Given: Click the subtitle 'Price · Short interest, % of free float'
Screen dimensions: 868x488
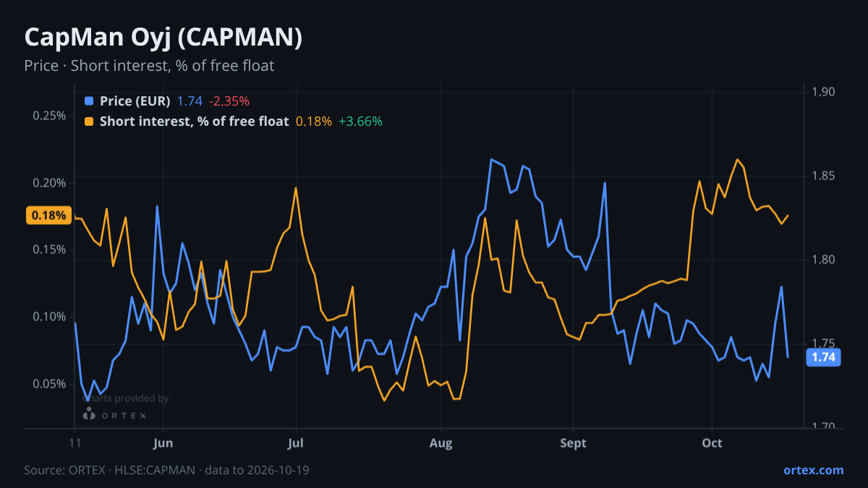Looking at the screenshot, I should click(x=149, y=66).
